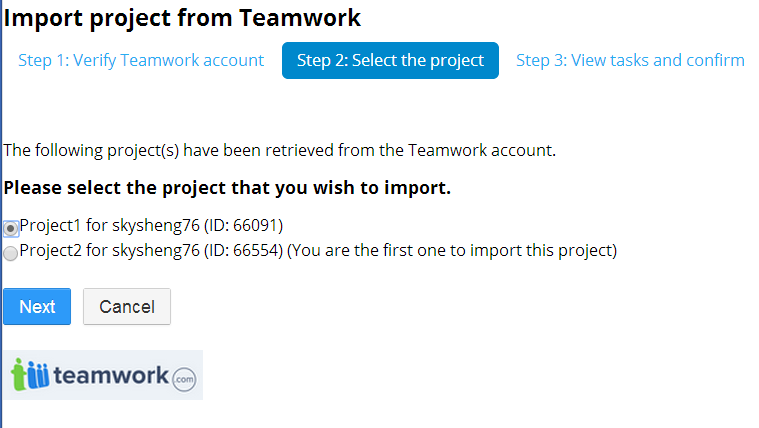The width and height of the screenshot is (759, 428).
Task: Cancel the project import
Action: click(127, 307)
